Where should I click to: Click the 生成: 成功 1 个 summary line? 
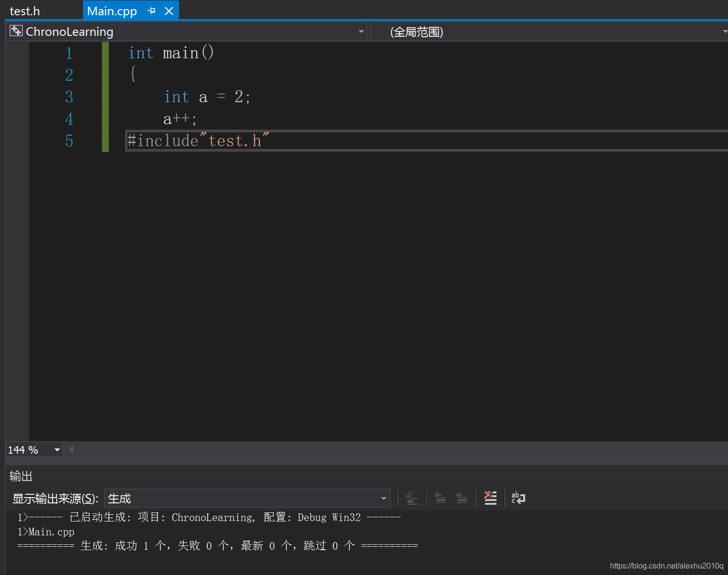218,546
